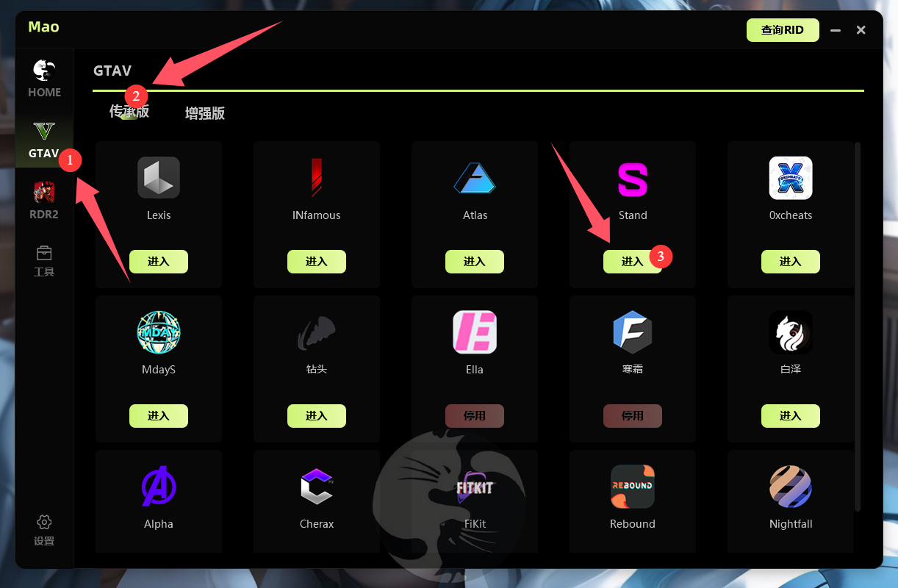Click the INfamous red logo icon

coord(317,177)
